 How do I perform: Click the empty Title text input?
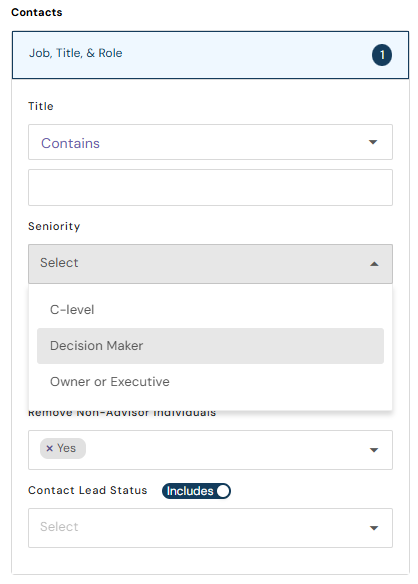pos(210,187)
